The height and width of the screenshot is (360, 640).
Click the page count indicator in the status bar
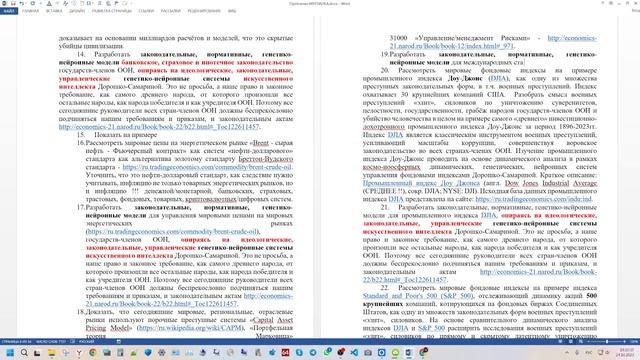[16, 341]
